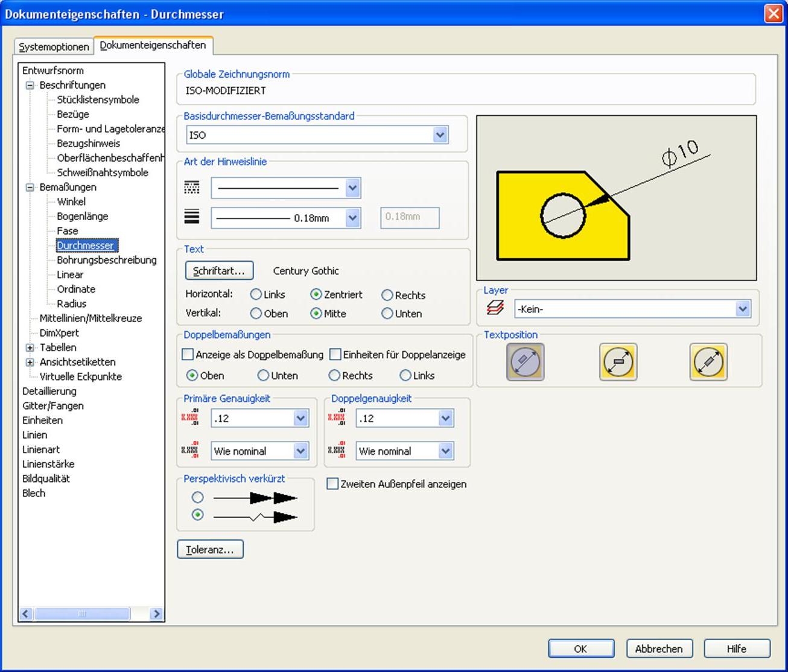Viewport: 788px width, 672px height.
Task: Open leader line style dropdown
Action: 353,188
